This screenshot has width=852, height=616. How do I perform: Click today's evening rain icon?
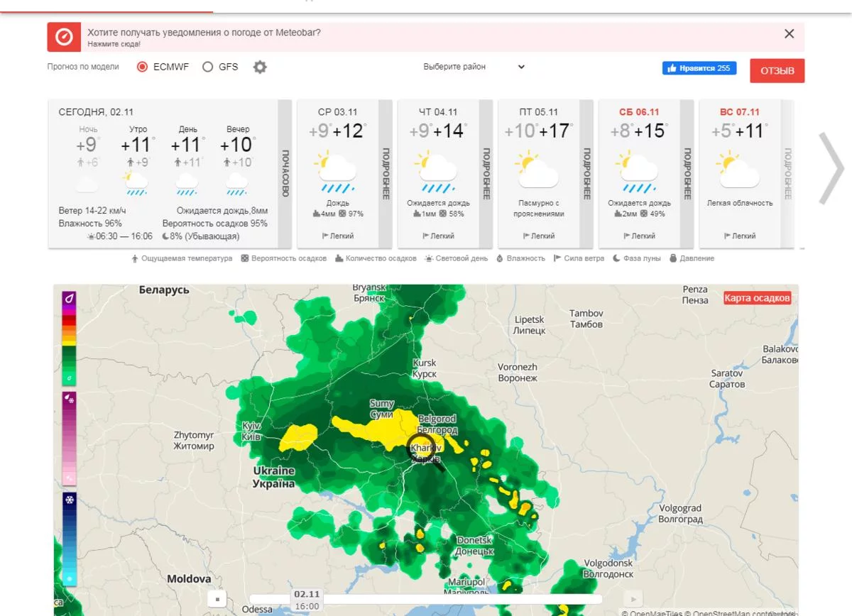(237, 183)
